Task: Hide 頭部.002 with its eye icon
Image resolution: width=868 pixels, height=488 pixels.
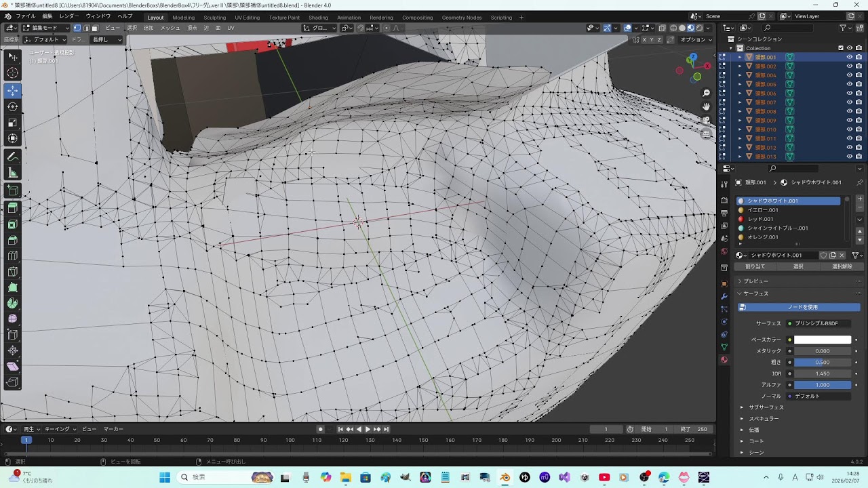Action: coord(849,66)
